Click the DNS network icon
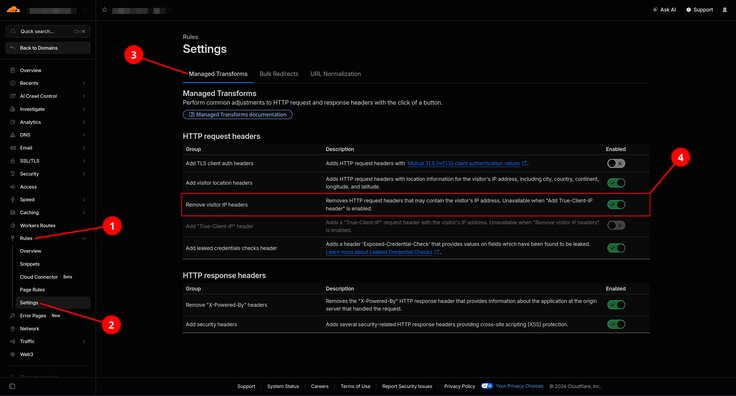Viewport: 736px width, 396px height. tap(13, 135)
